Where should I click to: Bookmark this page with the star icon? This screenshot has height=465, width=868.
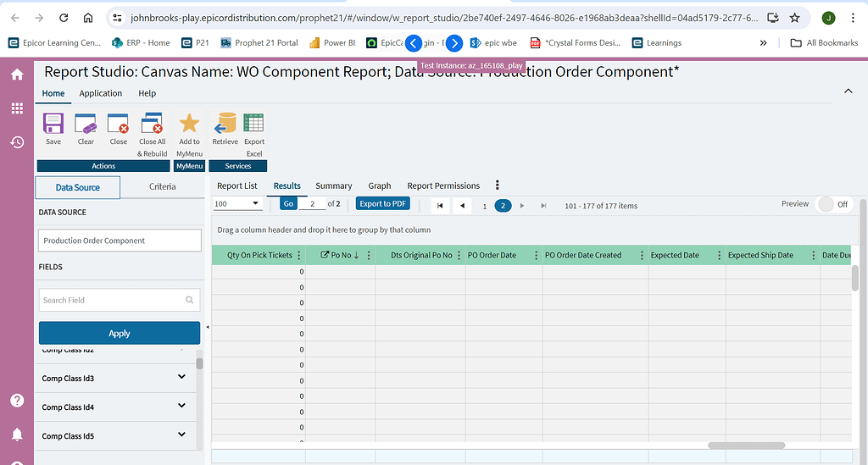point(795,18)
